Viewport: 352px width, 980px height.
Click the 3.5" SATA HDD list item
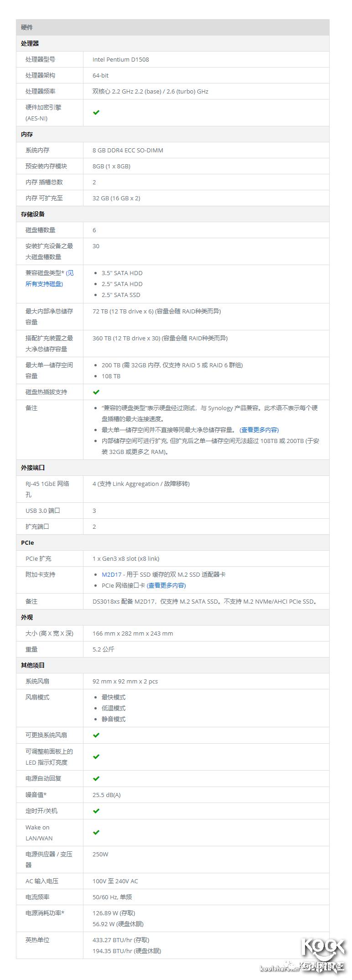coord(122,273)
